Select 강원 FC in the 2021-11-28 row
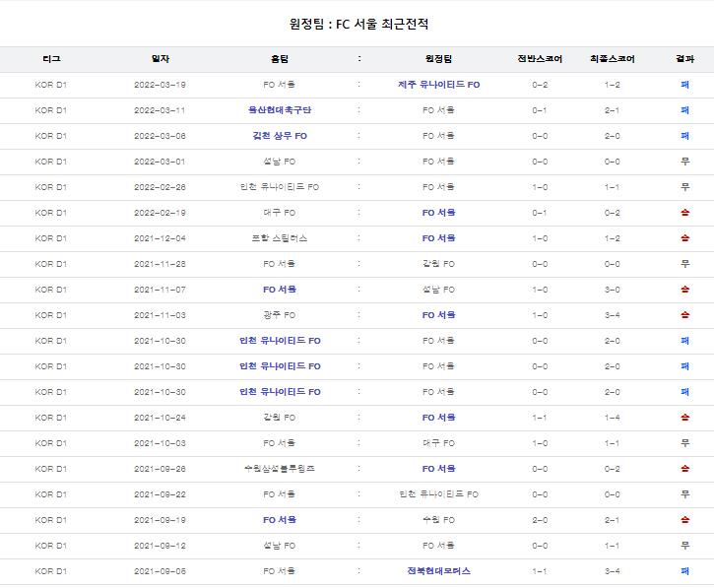The width and height of the screenshot is (714, 588). (438, 264)
